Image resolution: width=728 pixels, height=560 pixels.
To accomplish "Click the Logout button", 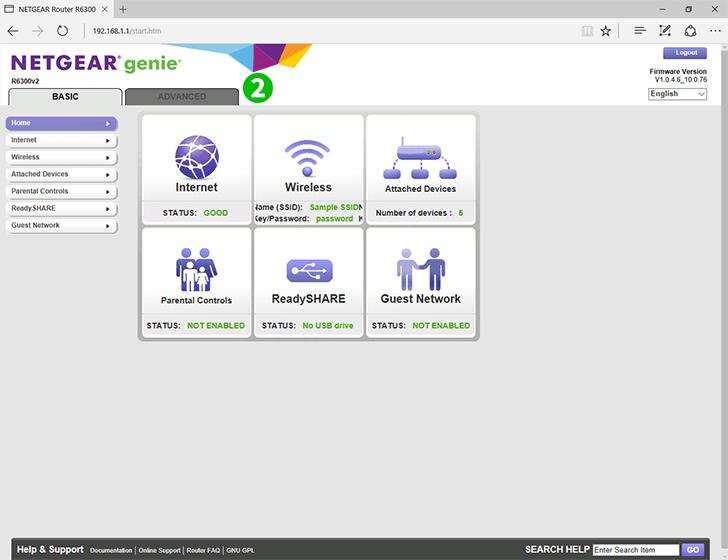I will [685, 53].
